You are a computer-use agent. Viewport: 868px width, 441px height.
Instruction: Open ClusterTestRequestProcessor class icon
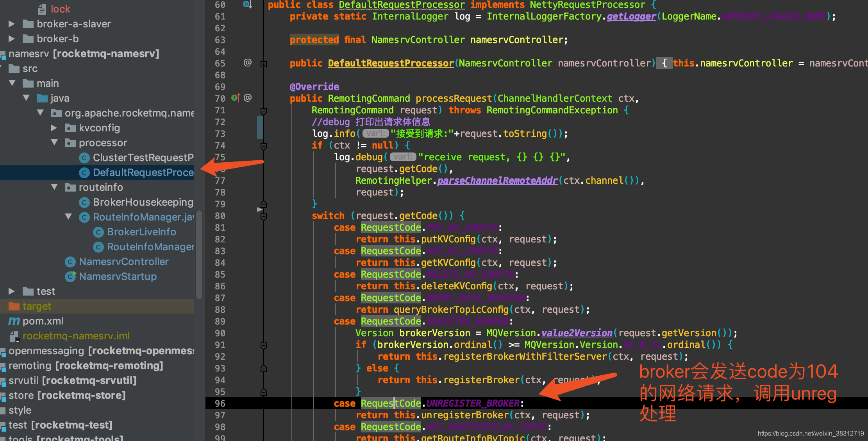tap(84, 158)
